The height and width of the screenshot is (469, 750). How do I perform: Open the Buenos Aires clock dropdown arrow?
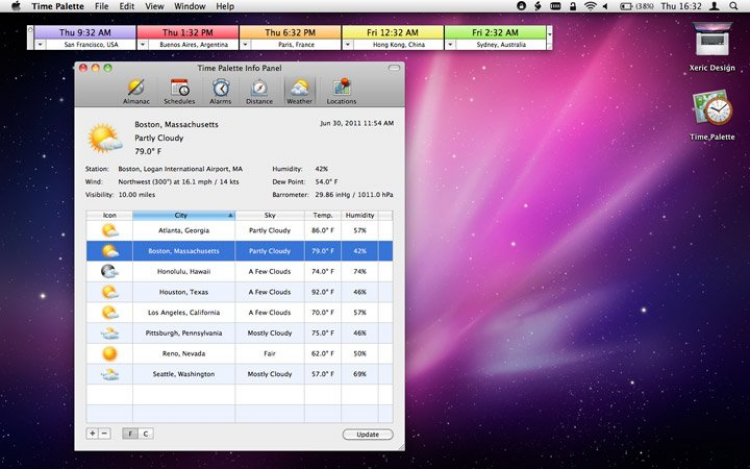(x=143, y=45)
